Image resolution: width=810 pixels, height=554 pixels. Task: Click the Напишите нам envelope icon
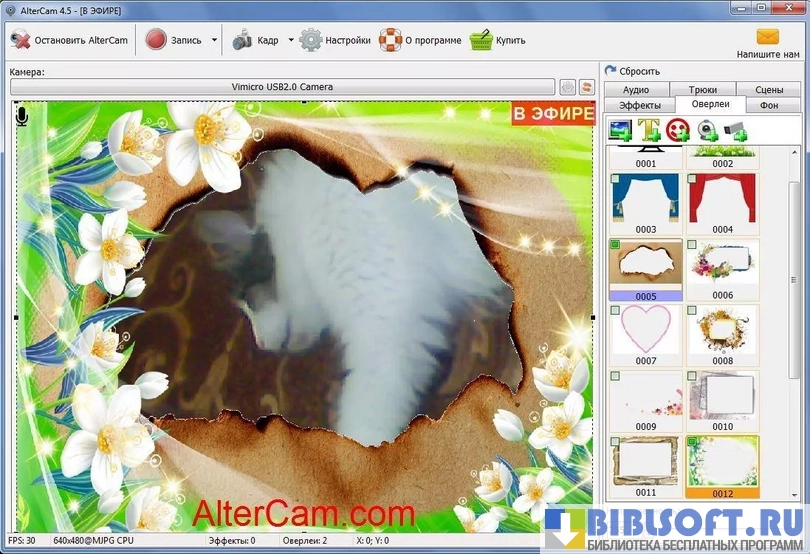pos(767,37)
